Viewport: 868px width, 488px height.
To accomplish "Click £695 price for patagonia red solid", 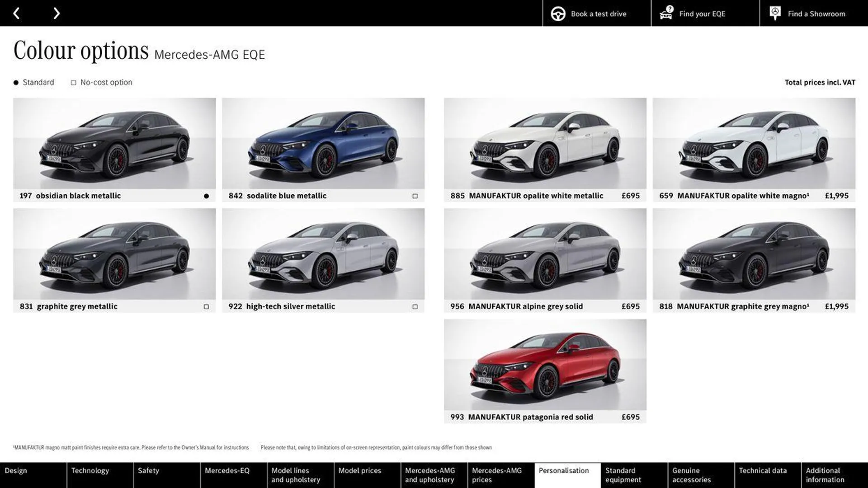I will click(x=631, y=417).
